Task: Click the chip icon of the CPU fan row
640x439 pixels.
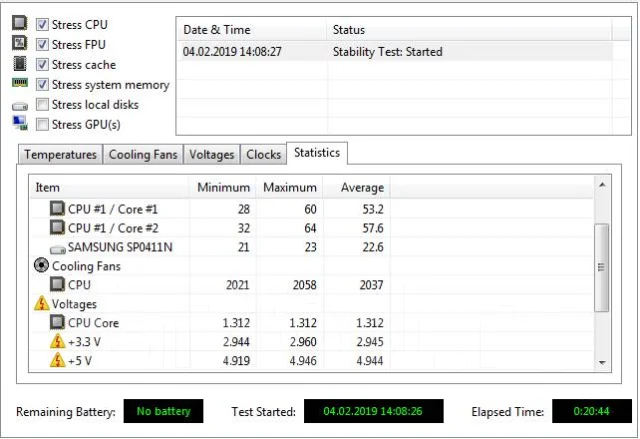Action: (x=57, y=284)
